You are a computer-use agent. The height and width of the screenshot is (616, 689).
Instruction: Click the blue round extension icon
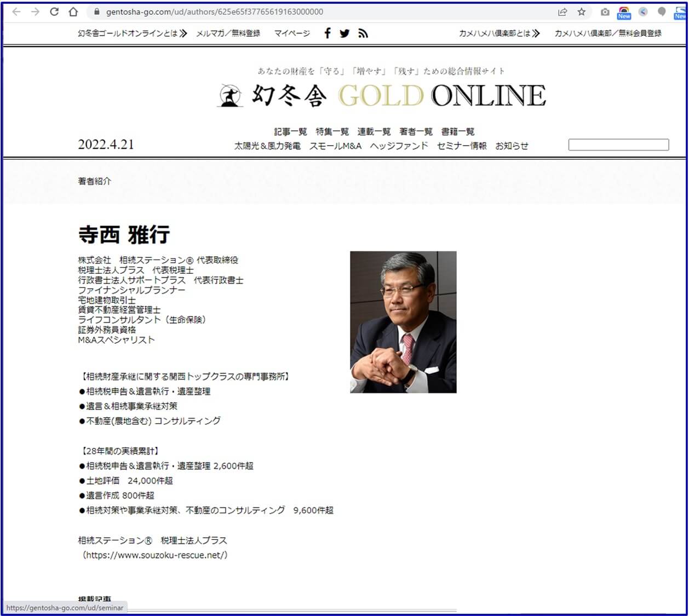click(x=644, y=11)
